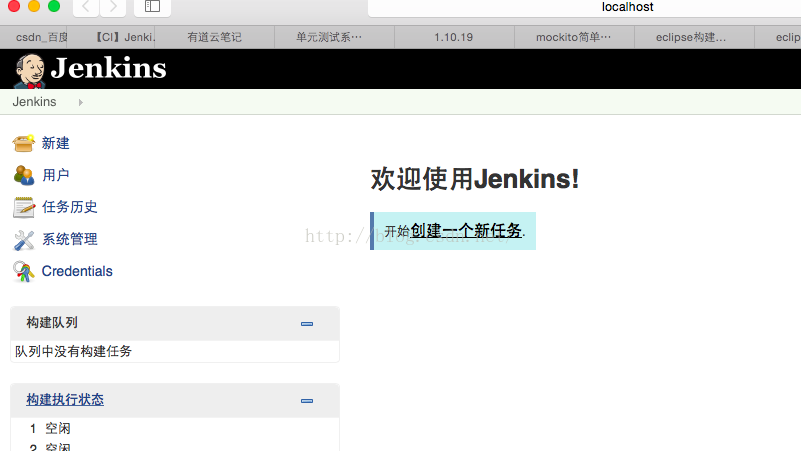Open the 用户 link in sidebar
Viewport: 801px width, 451px height.
pos(55,175)
